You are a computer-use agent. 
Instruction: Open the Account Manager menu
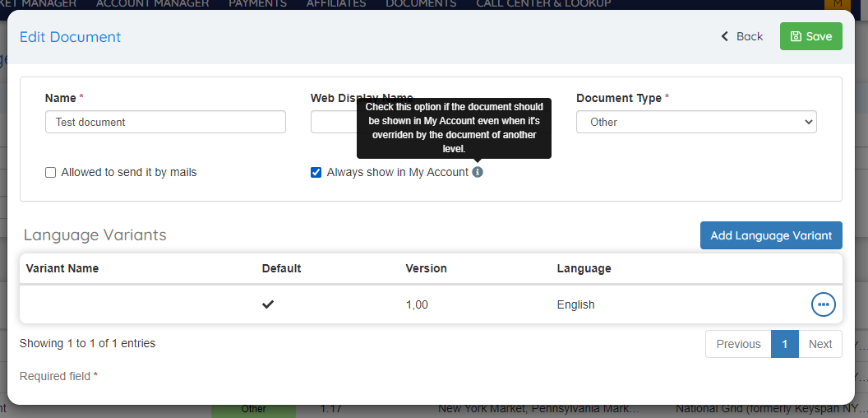152,4
